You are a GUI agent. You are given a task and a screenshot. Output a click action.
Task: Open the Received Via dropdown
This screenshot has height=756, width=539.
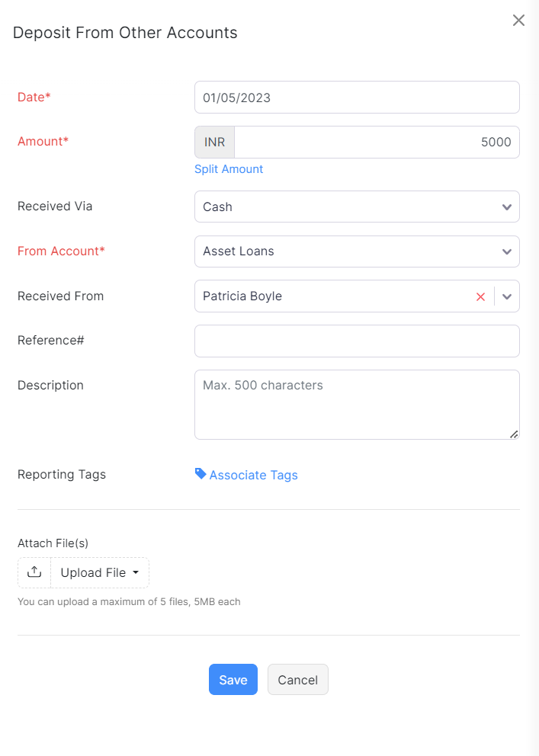(357, 207)
